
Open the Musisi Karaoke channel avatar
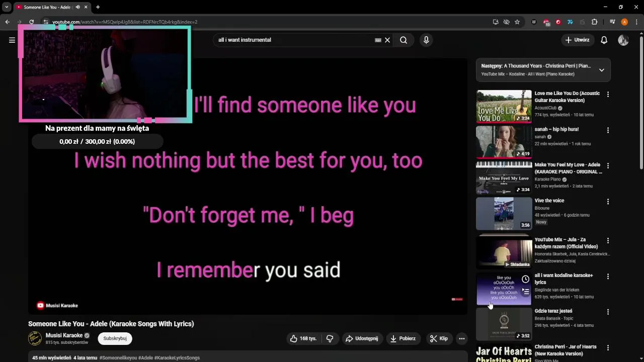click(35, 338)
